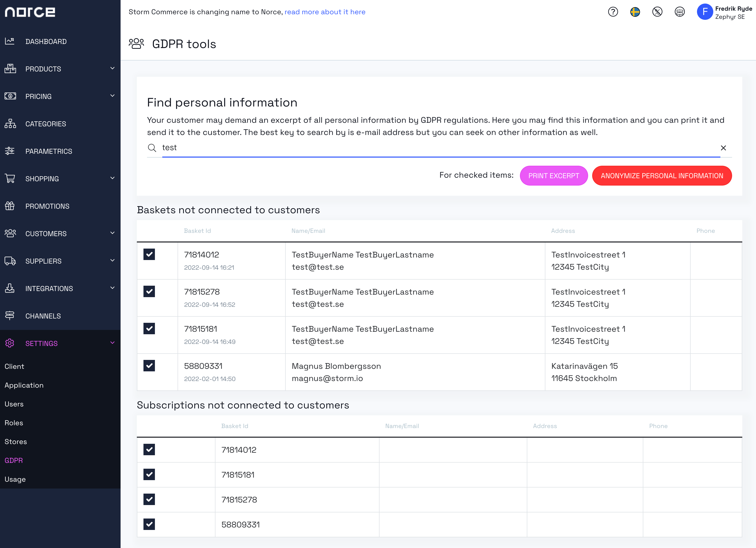
Task: Select the GDPR submenu item
Action: [14, 461]
